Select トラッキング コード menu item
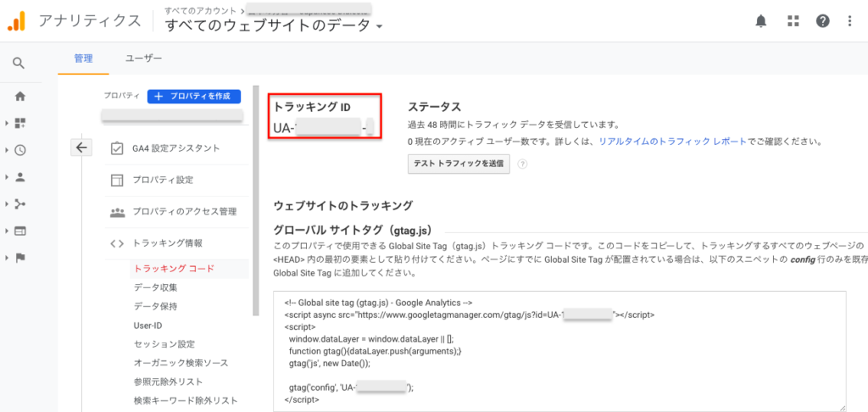The height and width of the screenshot is (412, 868). pyautogui.click(x=174, y=269)
